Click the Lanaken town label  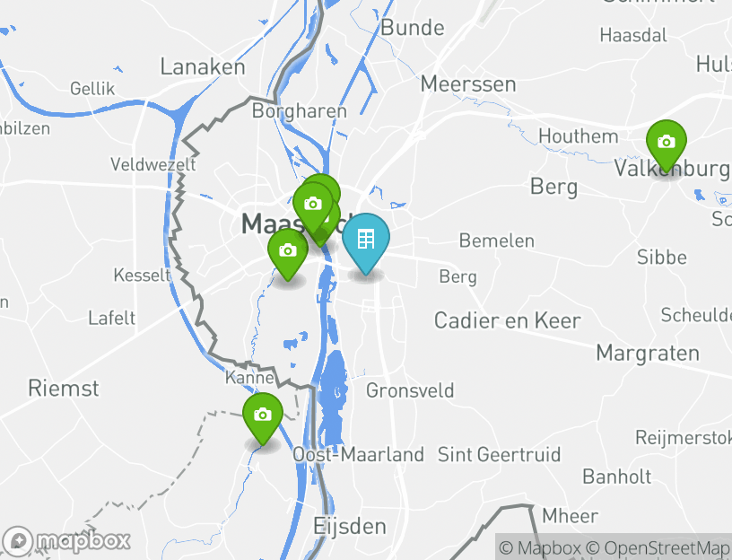point(203,66)
